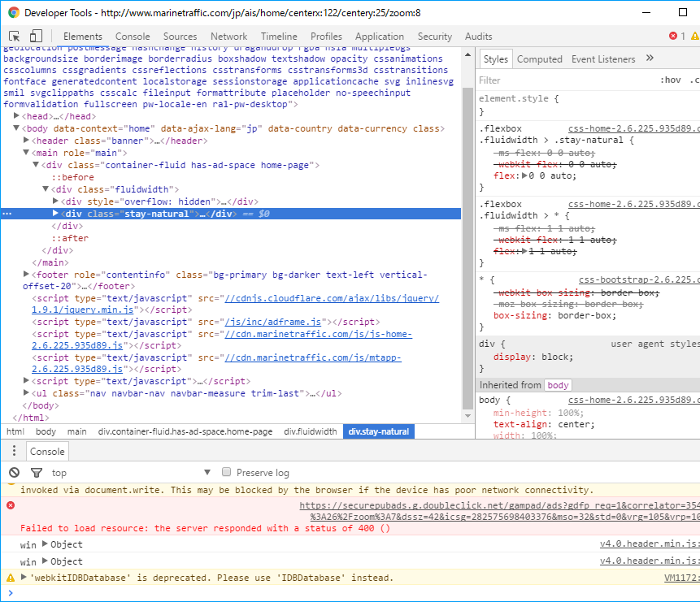Switch to the Sources panel

(x=180, y=36)
